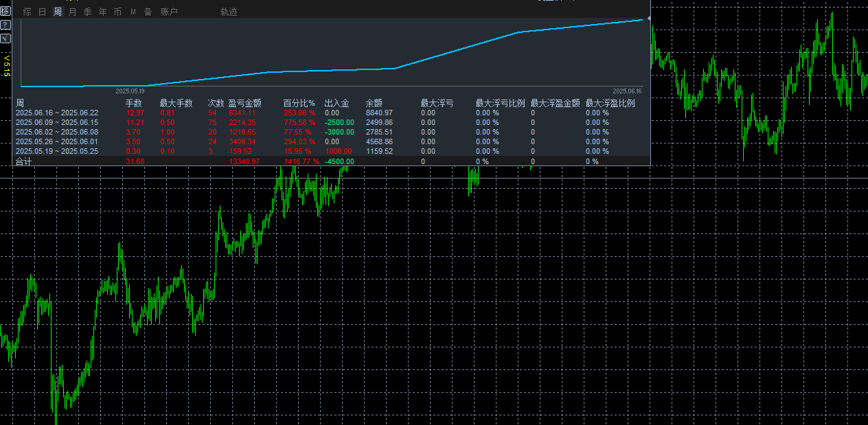Select week row 2025.06.02 ~ 2025.06.08

click(331, 132)
